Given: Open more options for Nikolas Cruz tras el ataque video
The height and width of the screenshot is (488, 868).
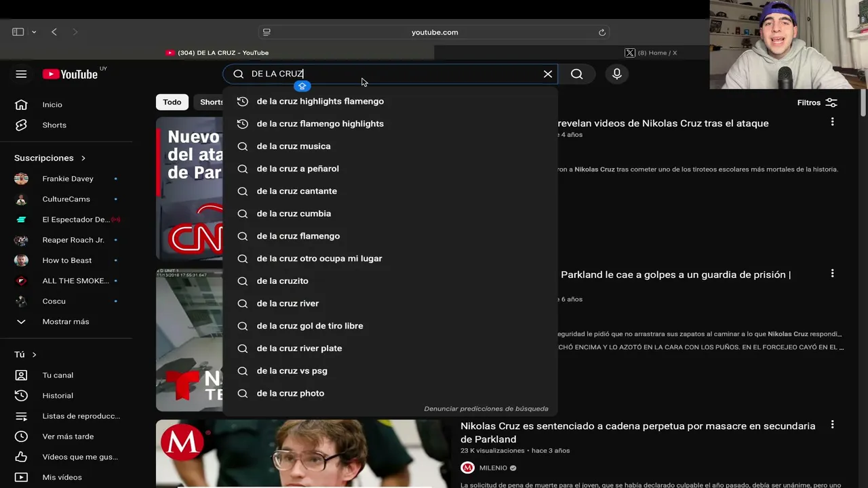Looking at the screenshot, I should (832, 122).
